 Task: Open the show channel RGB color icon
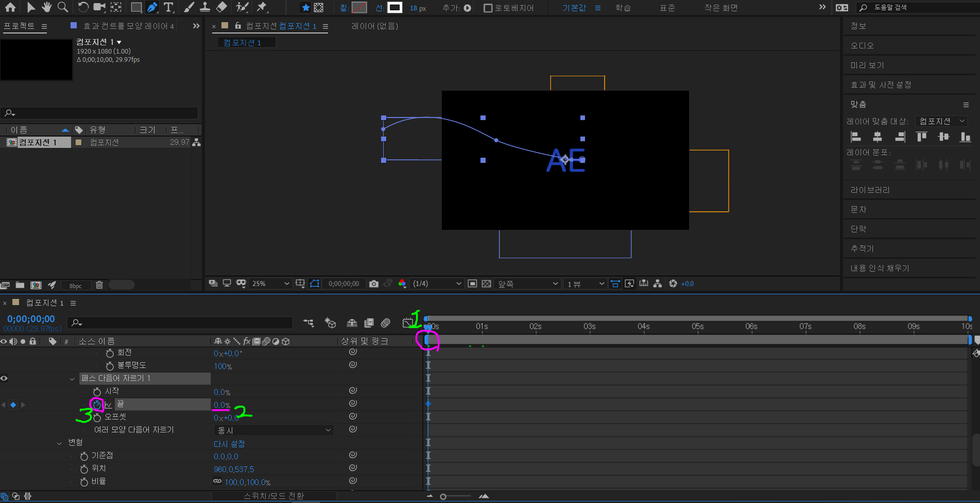402,284
